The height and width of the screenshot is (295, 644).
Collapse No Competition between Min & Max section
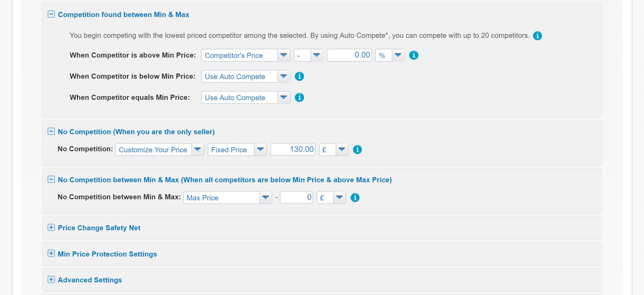pyautogui.click(x=51, y=180)
